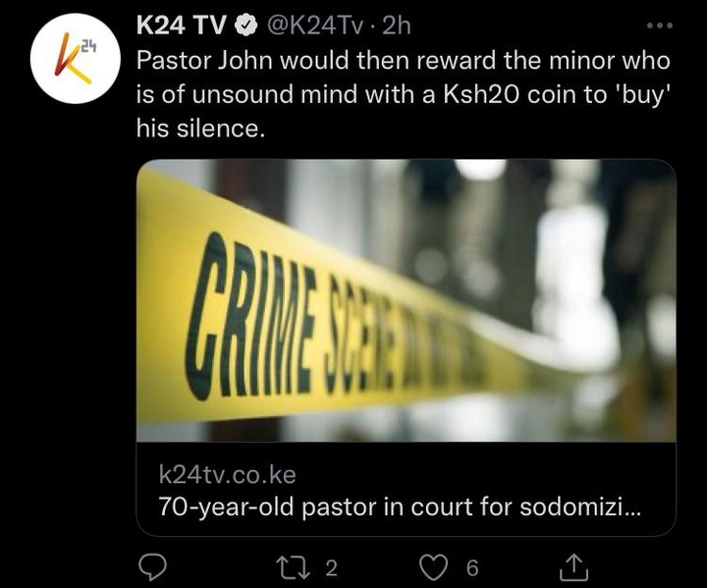Open the K24 TV profile avatar
707x588 pixels.
(76, 59)
